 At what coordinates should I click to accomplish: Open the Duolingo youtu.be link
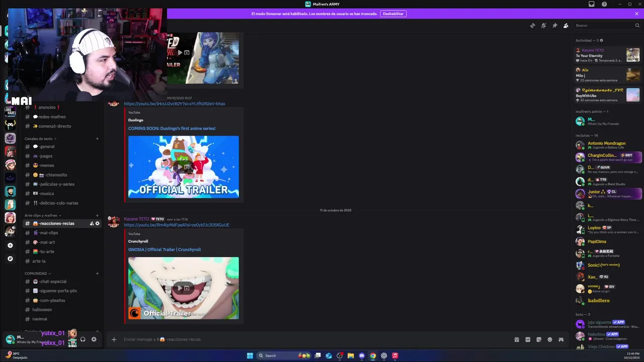[175, 104]
